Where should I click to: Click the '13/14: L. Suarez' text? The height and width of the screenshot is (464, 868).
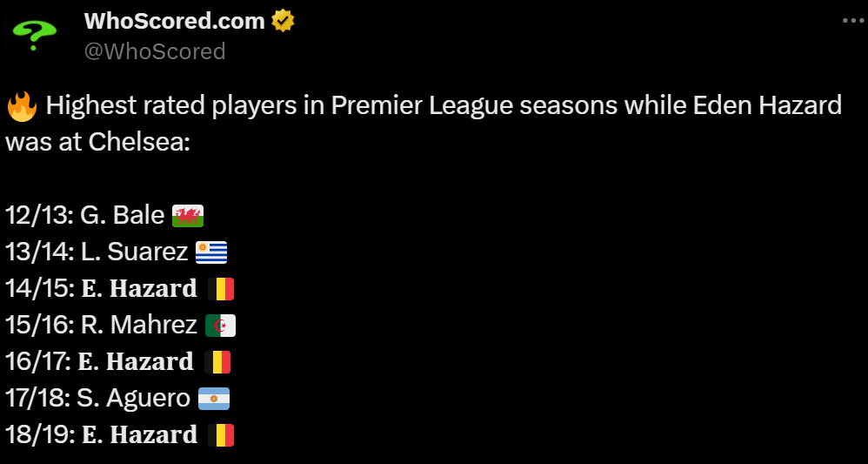click(x=97, y=252)
